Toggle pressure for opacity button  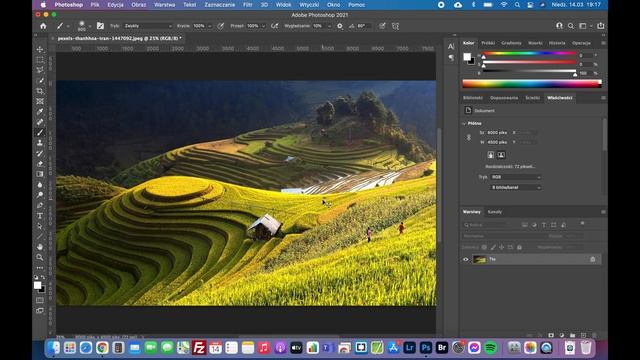[x=220, y=26]
